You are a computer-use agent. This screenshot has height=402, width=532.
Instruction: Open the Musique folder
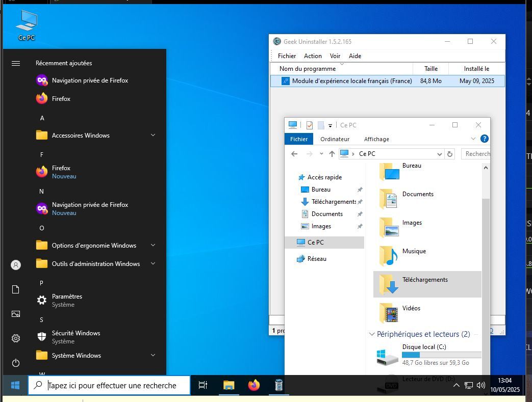click(414, 251)
